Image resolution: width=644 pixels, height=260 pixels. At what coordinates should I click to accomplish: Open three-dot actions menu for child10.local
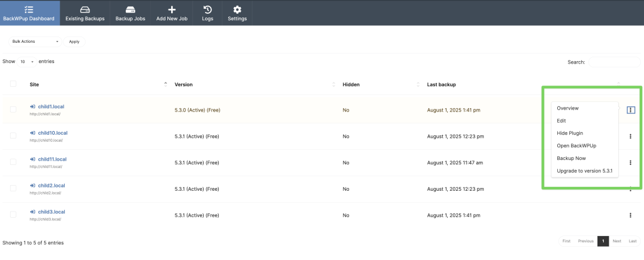tap(630, 136)
